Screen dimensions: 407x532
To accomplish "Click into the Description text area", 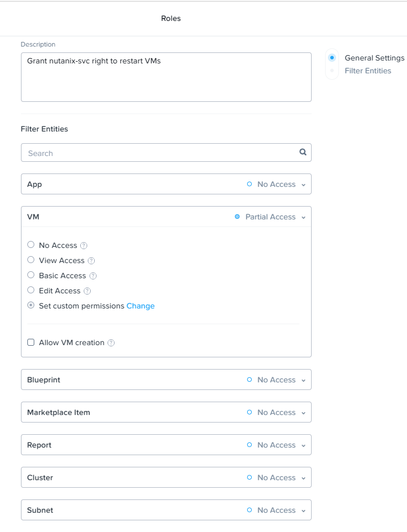I will coord(166,77).
